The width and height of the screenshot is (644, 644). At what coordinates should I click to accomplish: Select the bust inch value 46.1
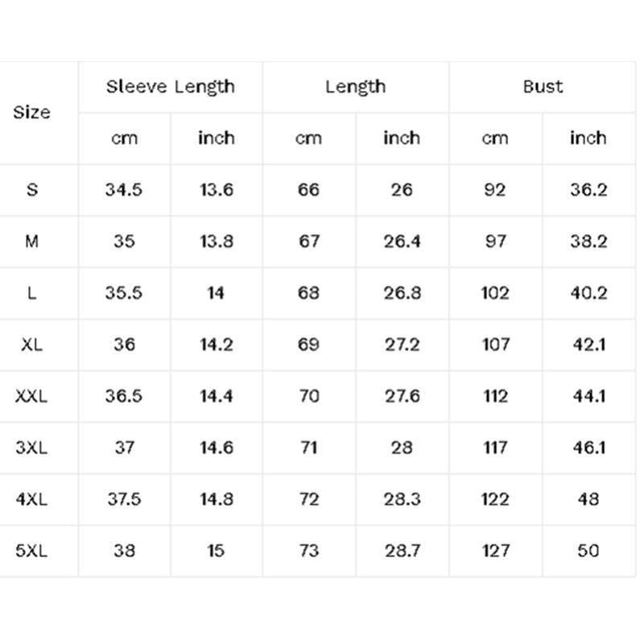[589, 448]
